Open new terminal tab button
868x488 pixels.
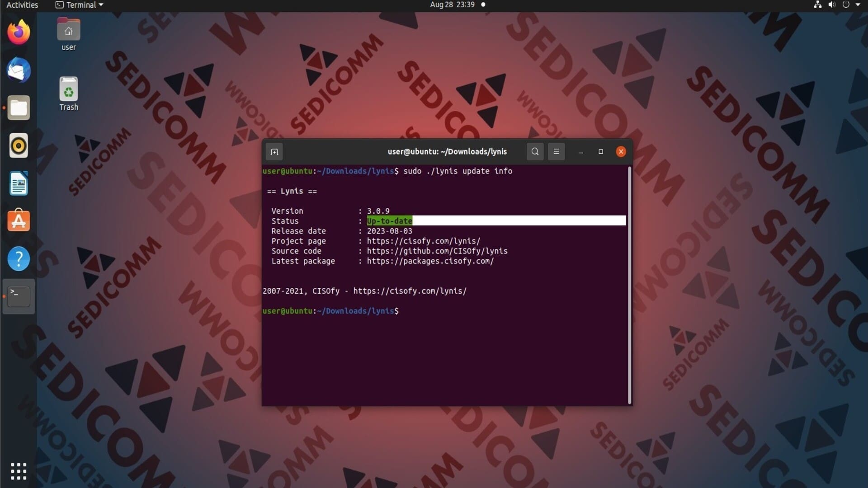point(274,152)
